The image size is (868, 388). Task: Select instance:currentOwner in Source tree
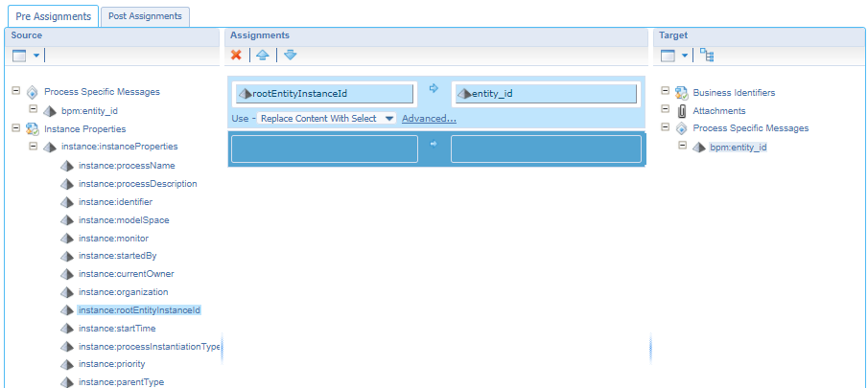(x=127, y=274)
